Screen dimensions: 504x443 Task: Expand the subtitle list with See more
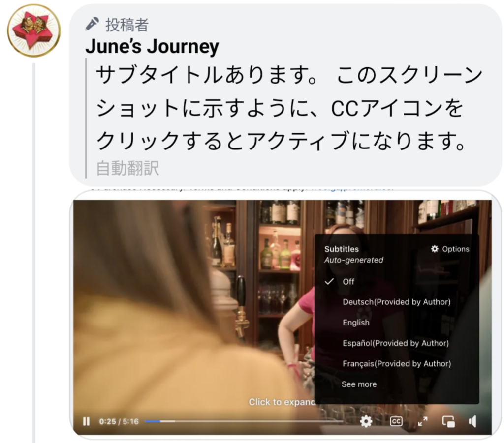[359, 384]
